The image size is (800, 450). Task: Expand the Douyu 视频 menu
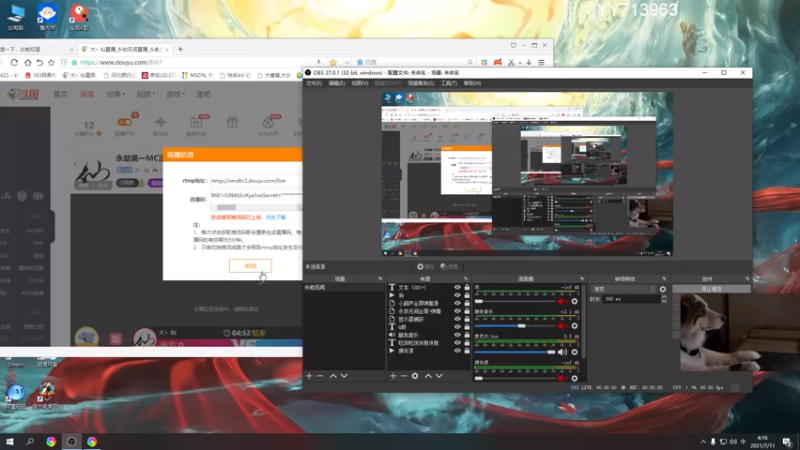coord(145,94)
